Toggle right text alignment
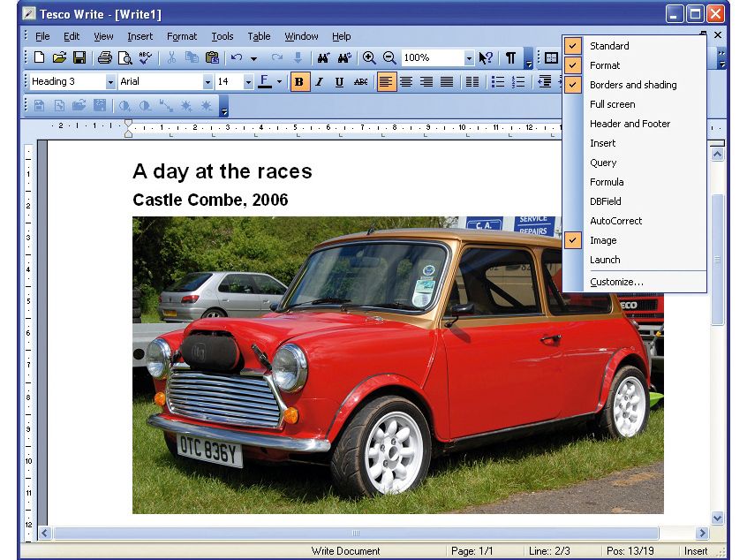Screen dimensions: 747x560 (x=426, y=82)
